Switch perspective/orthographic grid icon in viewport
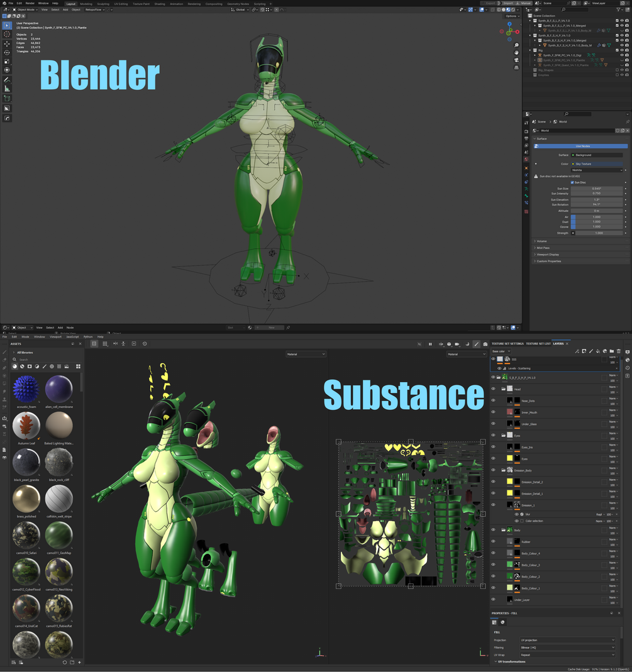The width and height of the screenshot is (632, 672). coord(516,67)
